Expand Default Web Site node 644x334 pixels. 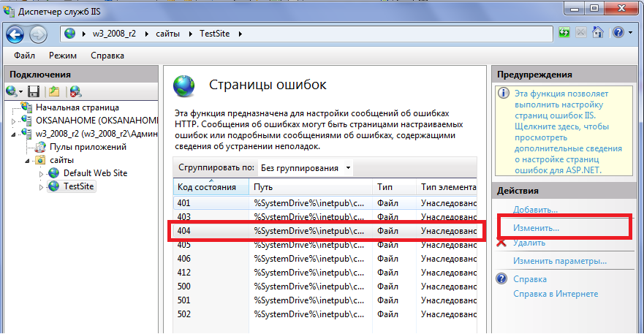pos(41,174)
